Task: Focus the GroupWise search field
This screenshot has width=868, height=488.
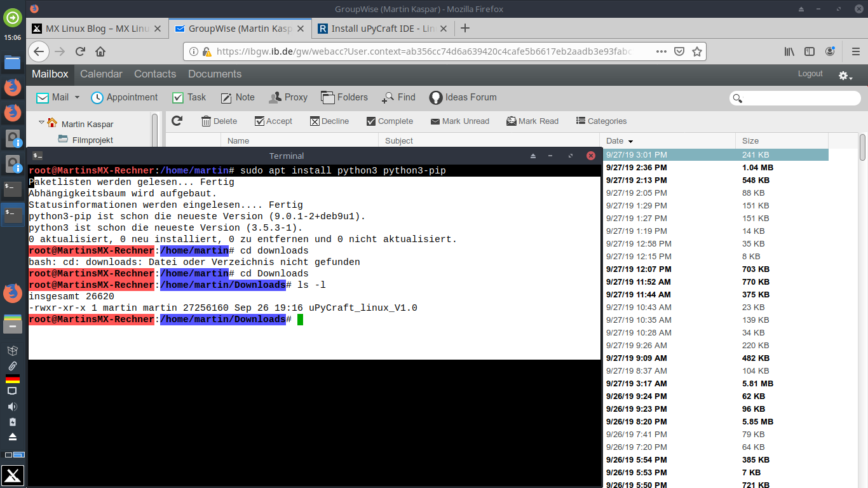Action: pos(795,98)
